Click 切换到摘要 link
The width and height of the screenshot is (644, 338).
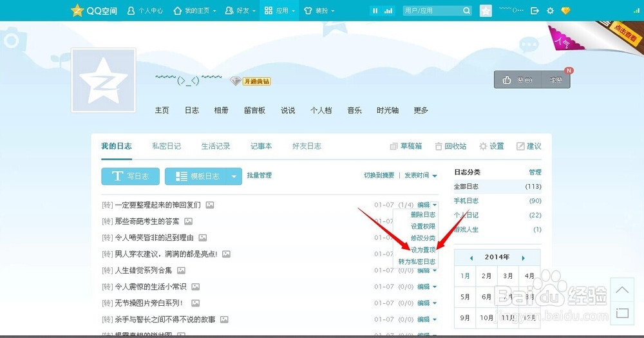click(x=379, y=175)
